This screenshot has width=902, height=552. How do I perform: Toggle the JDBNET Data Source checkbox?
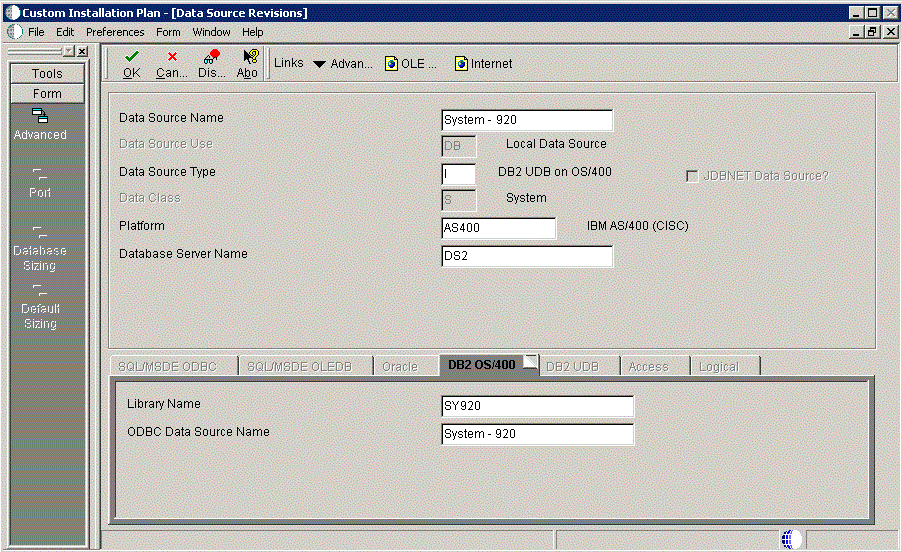coord(692,176)
